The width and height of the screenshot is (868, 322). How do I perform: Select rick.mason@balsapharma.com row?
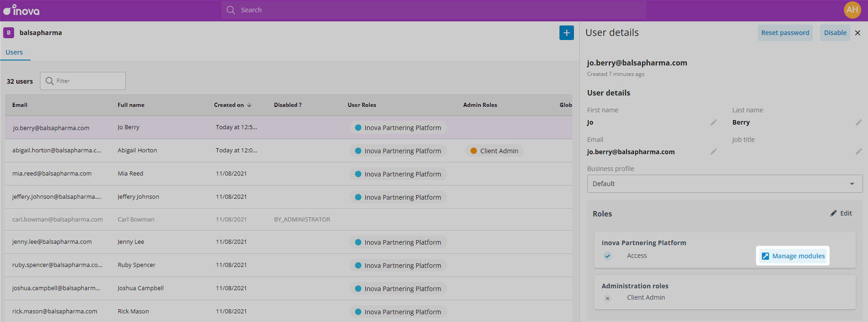pyautogui.click(x=289, y=312)
